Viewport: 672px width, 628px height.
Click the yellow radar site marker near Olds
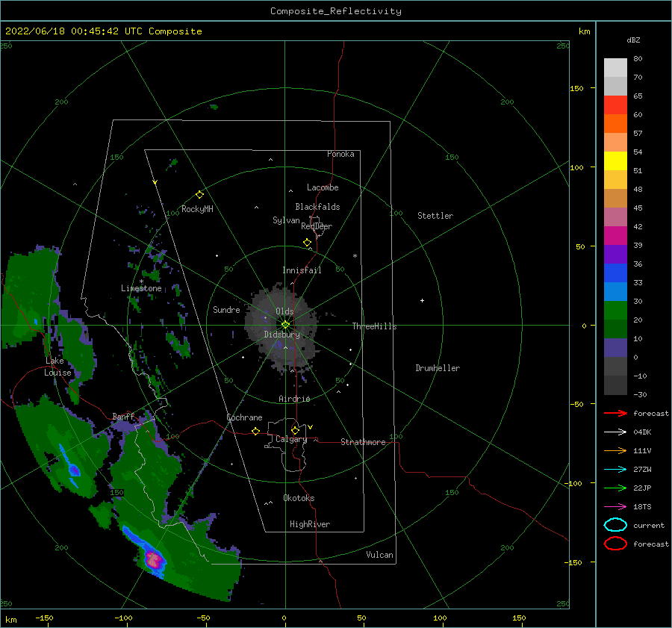(285, 325)
